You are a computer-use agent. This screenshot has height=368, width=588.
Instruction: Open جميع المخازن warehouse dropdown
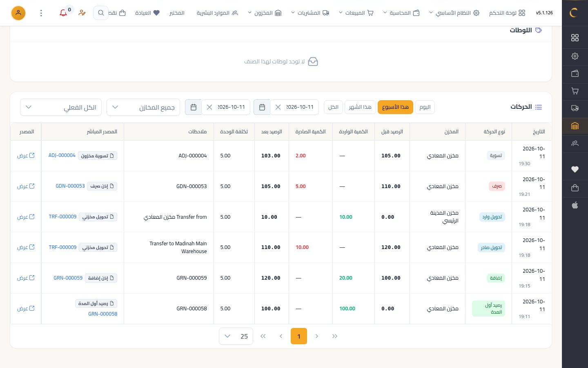point(143,107)
